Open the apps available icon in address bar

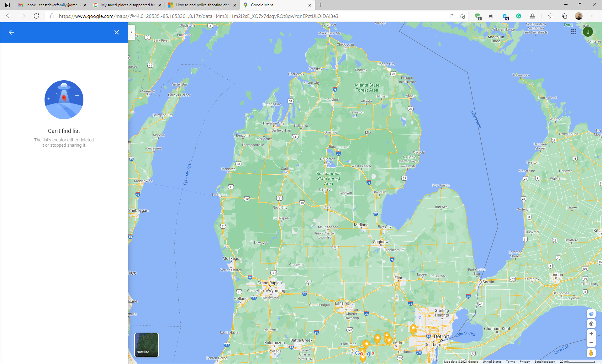click(x=451, y=16)
